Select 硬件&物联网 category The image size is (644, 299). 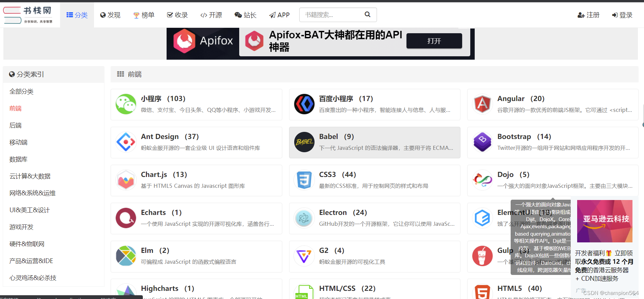pos(27,244)
